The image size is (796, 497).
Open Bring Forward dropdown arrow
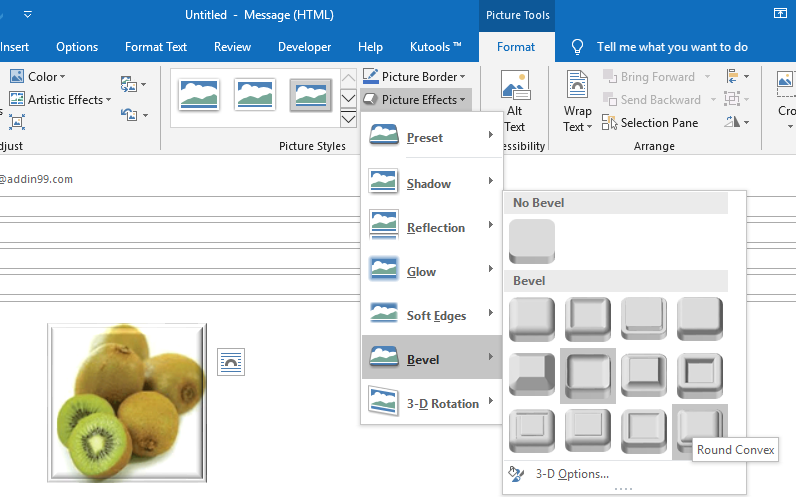[x=707, y=77]
